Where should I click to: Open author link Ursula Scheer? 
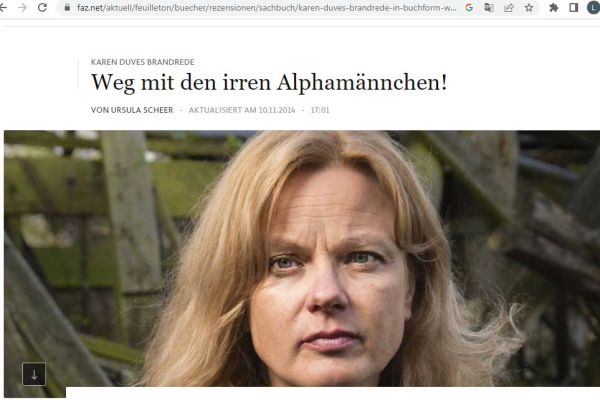tap(132, 110)
